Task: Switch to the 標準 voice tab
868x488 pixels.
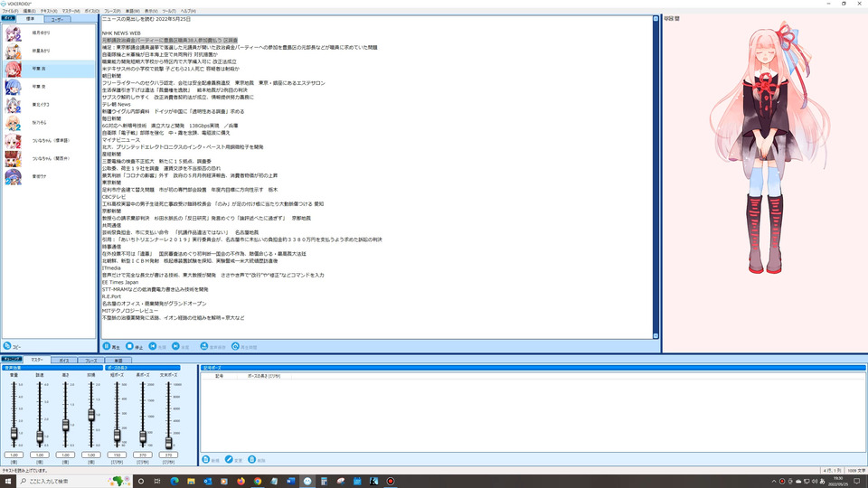Action: tap(30, 19)
